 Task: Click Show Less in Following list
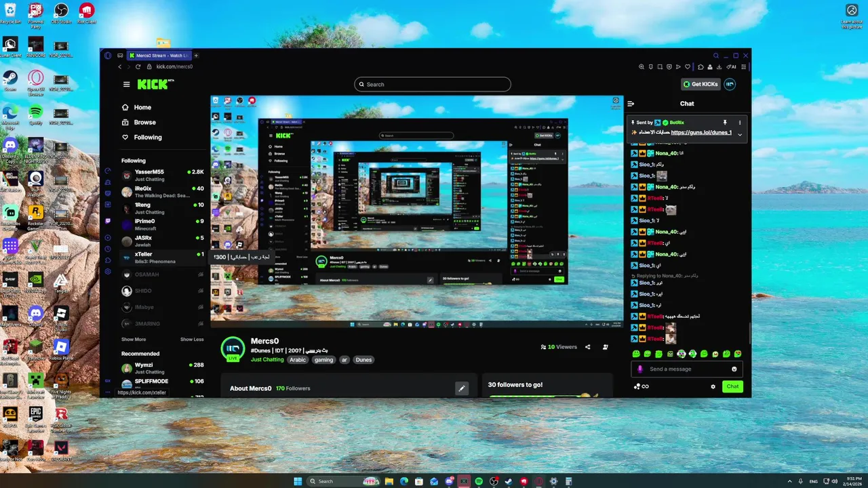tap(192, 340)
